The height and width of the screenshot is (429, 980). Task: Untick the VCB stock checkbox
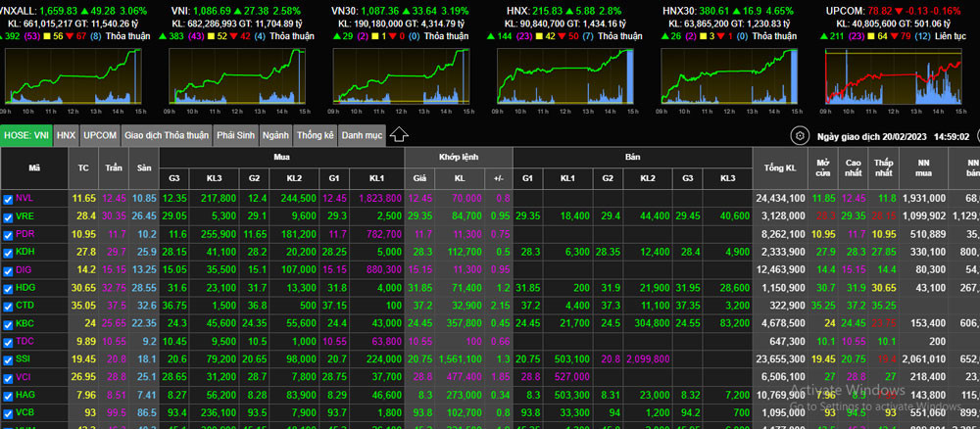9,412
